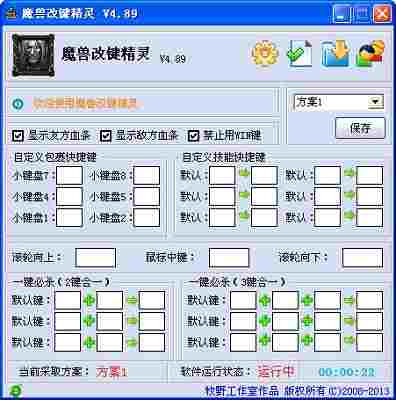396x400 pixels.
Task: Click the 滚轮向下 input box
Action: (x=362, y=258)
